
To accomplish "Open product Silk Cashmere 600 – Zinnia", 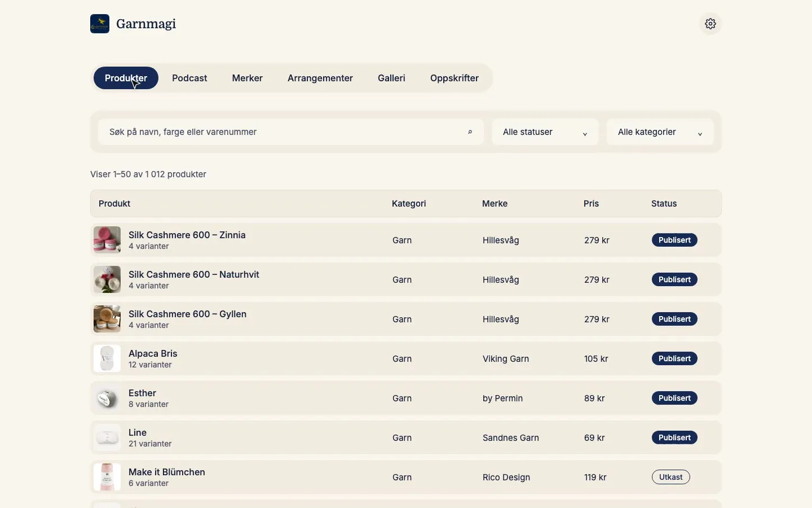I will point(187,235).
